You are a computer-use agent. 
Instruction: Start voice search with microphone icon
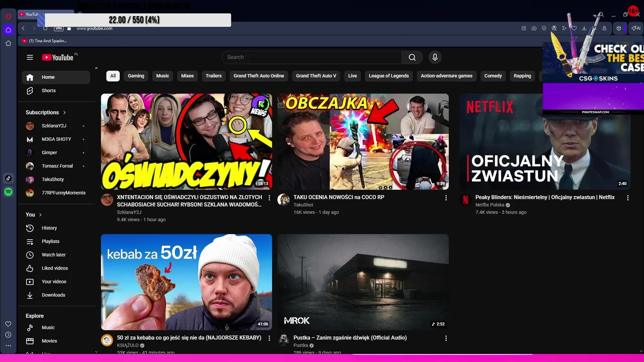click(x=435, y=57)
